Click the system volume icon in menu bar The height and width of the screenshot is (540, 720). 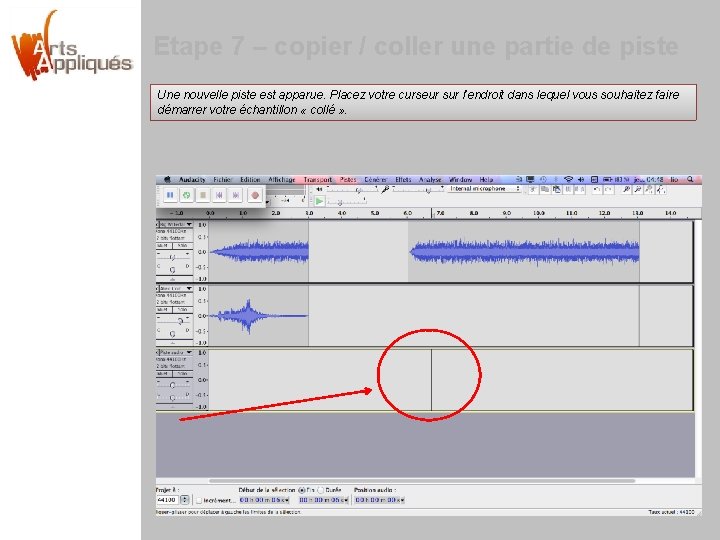(x=580, y=180)
